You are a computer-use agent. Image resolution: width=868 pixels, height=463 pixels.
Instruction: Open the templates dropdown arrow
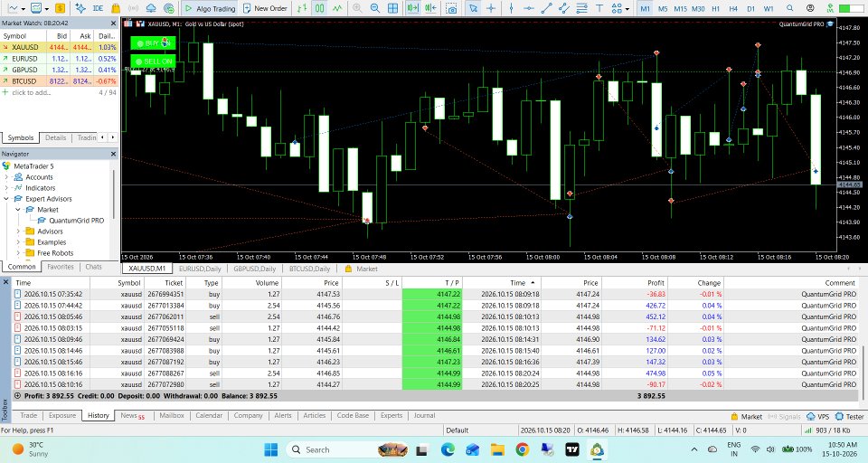[x=47, y=9]
